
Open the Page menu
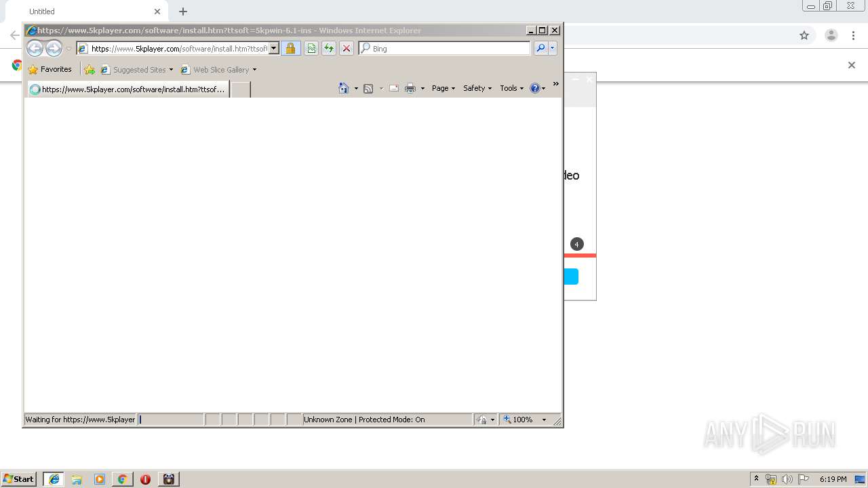pos(443,88)
